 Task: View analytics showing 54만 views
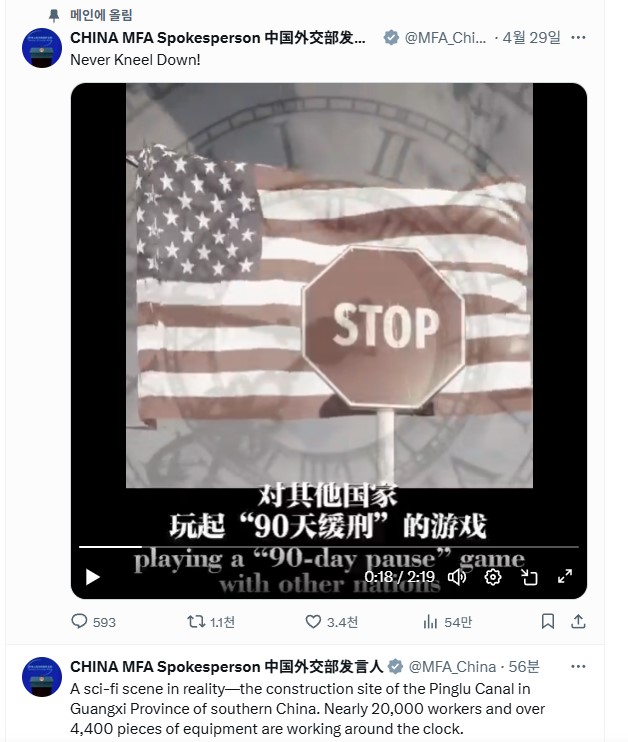tap(447, 621)
